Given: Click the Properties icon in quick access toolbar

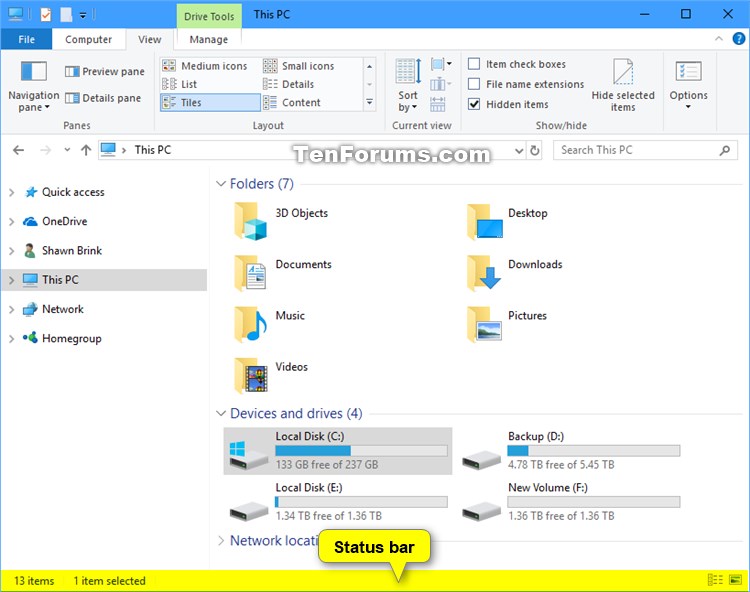Looking at the screenshot, I should coord(45,15).
